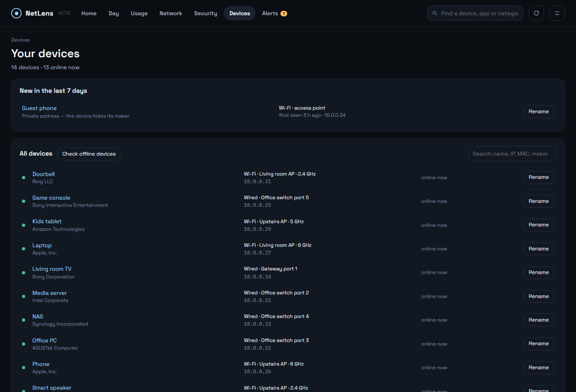
Task: Go to the Network tab
Action: (171, 13)
